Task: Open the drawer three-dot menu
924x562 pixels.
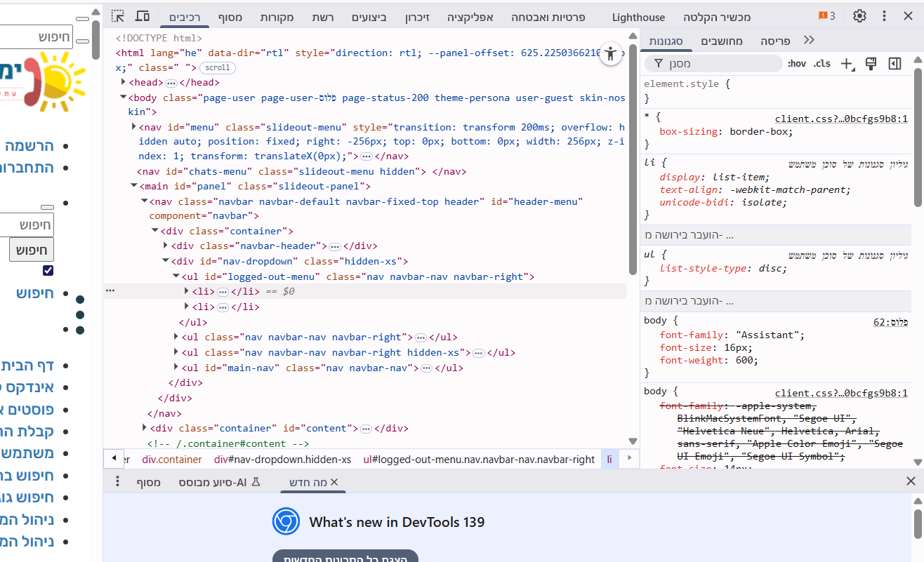Action: (x=118, y=481)
